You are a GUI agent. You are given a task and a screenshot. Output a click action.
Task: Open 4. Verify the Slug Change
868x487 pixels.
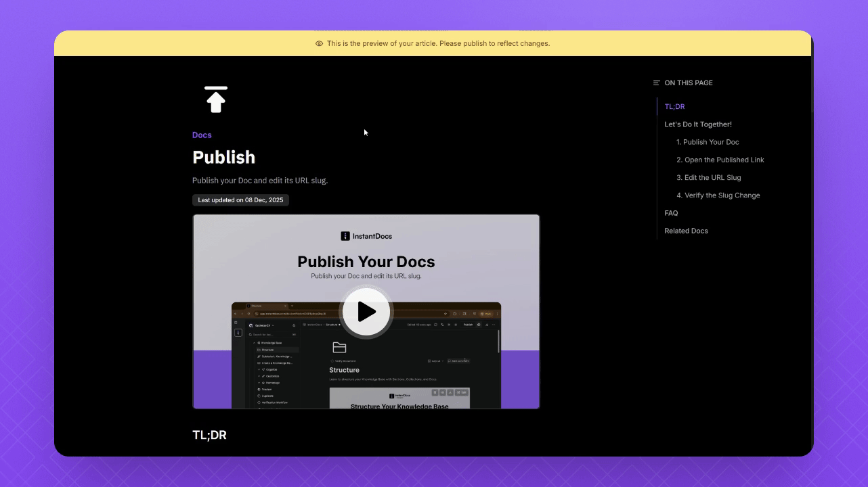pyautogui.click(x=718, y=195)
